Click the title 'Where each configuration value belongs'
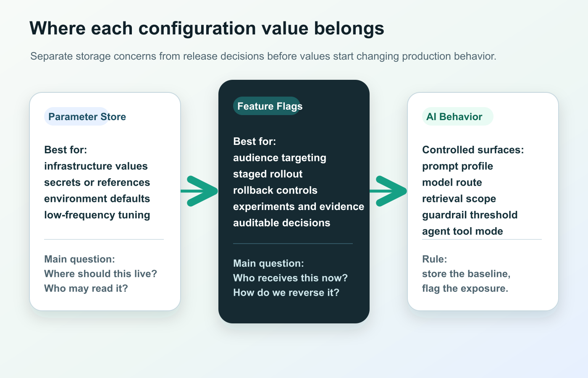Image resolution: width=588 pixels, height=378 pixels. click(207, 29)
